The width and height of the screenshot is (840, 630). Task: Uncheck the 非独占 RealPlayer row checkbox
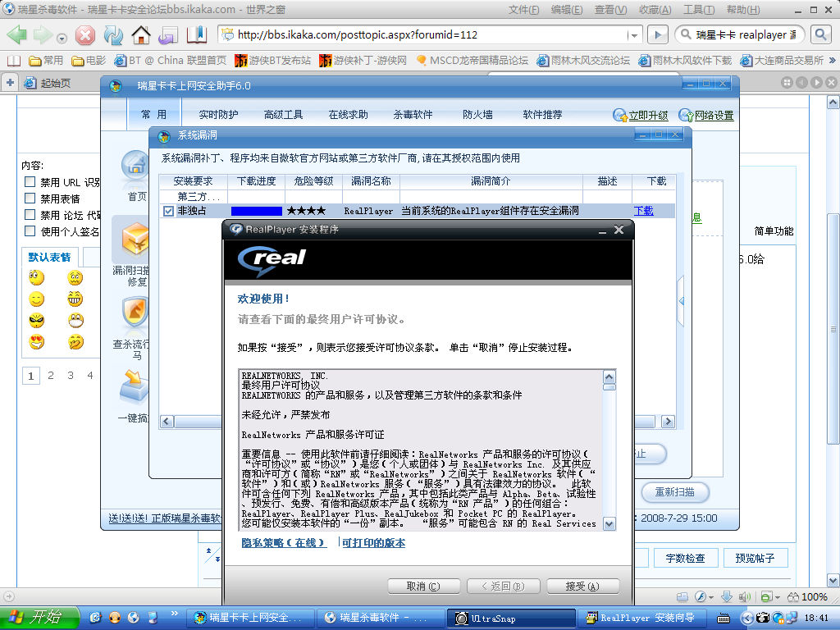[168, 211]
